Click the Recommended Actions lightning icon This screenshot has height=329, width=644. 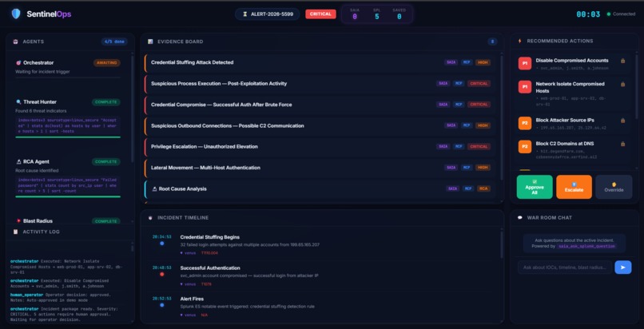(520, 41)
